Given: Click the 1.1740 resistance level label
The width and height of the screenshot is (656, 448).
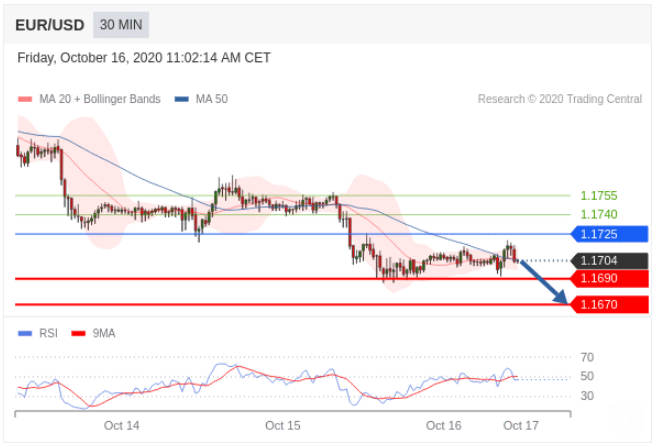Looking at the screenshot, I should 599,215.
